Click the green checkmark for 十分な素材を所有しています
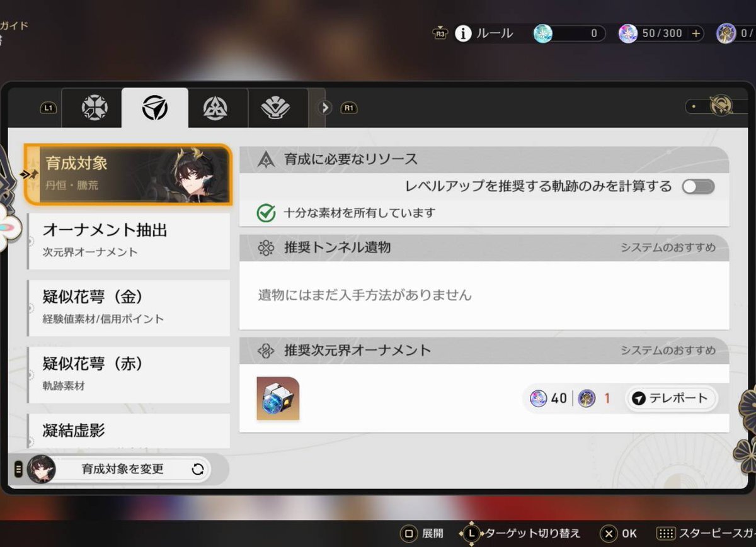Viewport: 756px width, 547px height. point(266,213)
